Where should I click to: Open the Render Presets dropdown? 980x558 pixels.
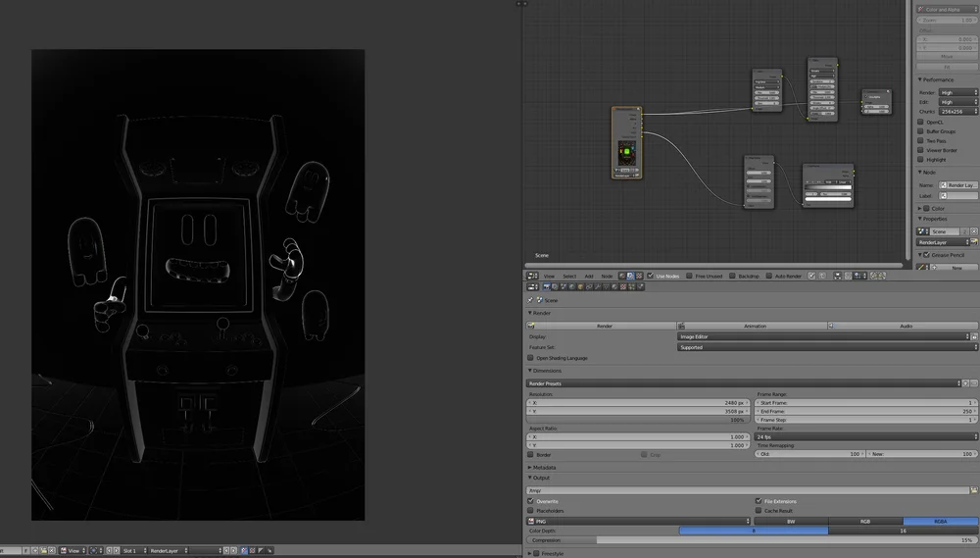pyautogui.click(x=744, y=383)
